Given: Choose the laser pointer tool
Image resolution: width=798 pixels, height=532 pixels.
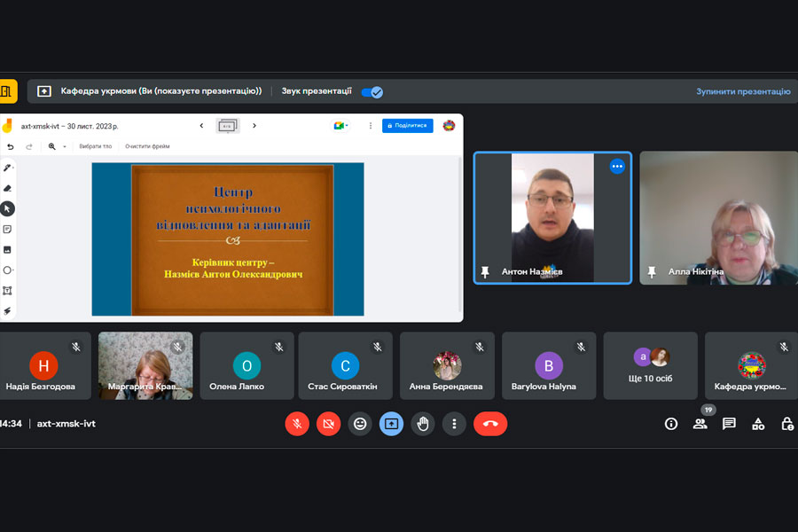Looking at the screenshot, I should (8, 310).
